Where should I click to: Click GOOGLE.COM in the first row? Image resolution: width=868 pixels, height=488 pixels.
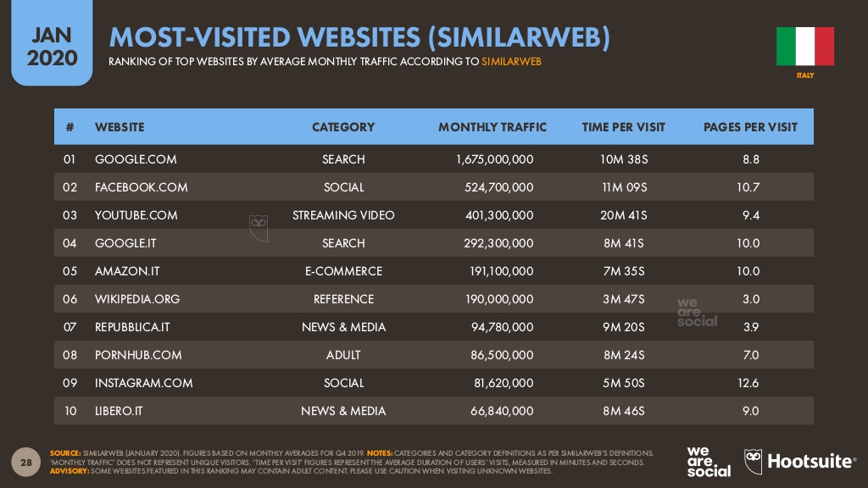pos(136,159)
